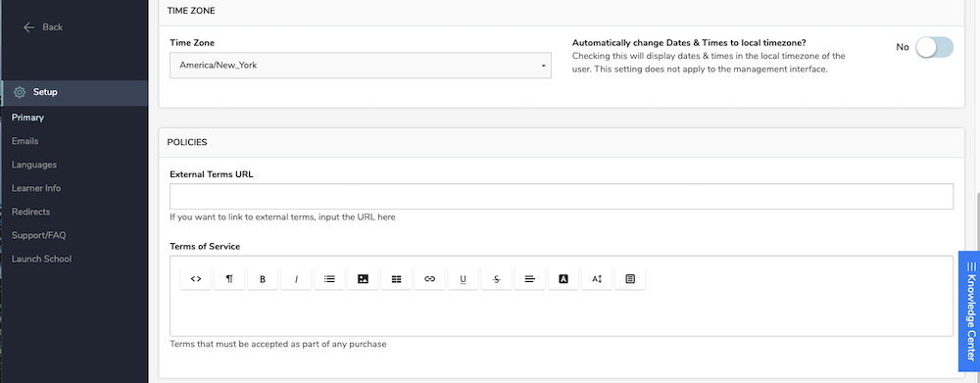This screenshot has height=383, width=980.
Task: Apply strikethrough formatting in editor
Action: 497,279
